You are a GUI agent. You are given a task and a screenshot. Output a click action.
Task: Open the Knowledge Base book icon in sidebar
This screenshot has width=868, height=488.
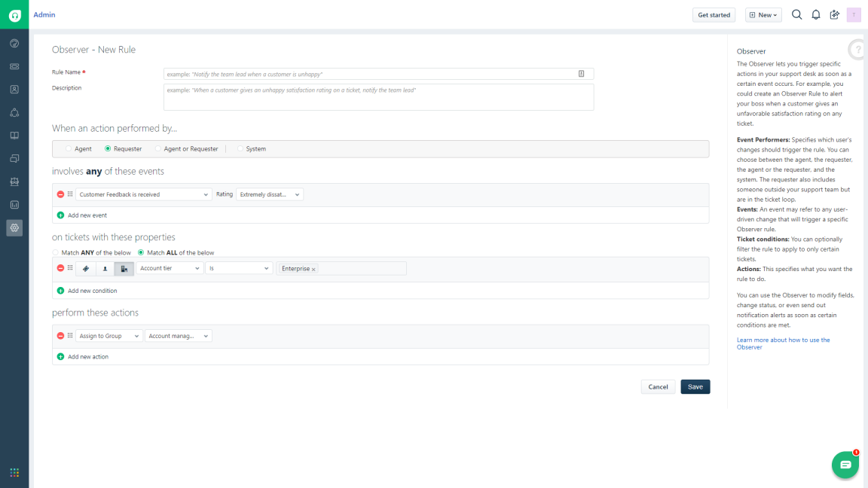point(14,135)
